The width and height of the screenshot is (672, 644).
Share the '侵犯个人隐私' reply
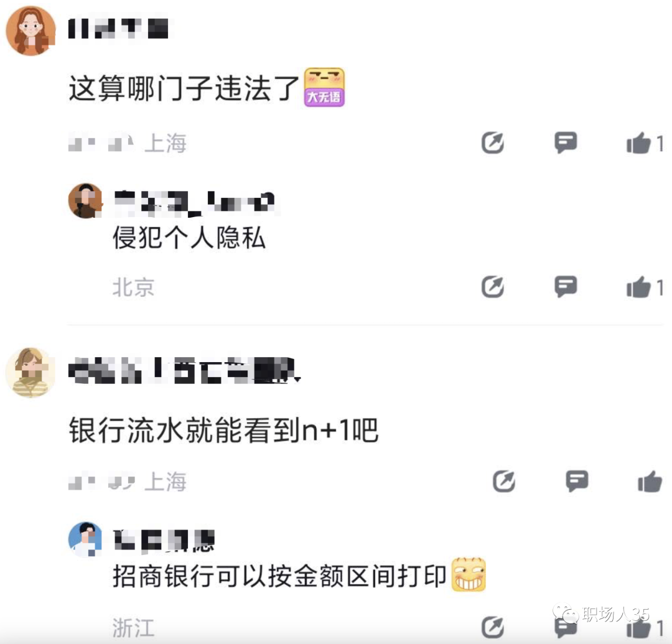click(492, 287)
